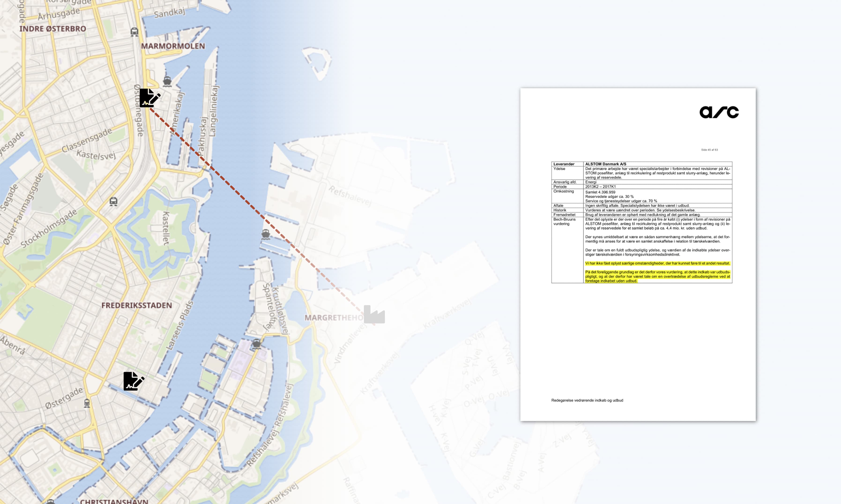Click the station icon near Stockholmsgade
841x504 pixels.
(x=114, y=201)
